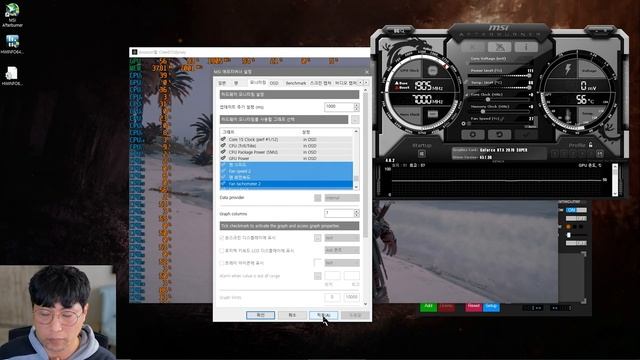Switch to the 일반 settings tab

pos(222,83)
